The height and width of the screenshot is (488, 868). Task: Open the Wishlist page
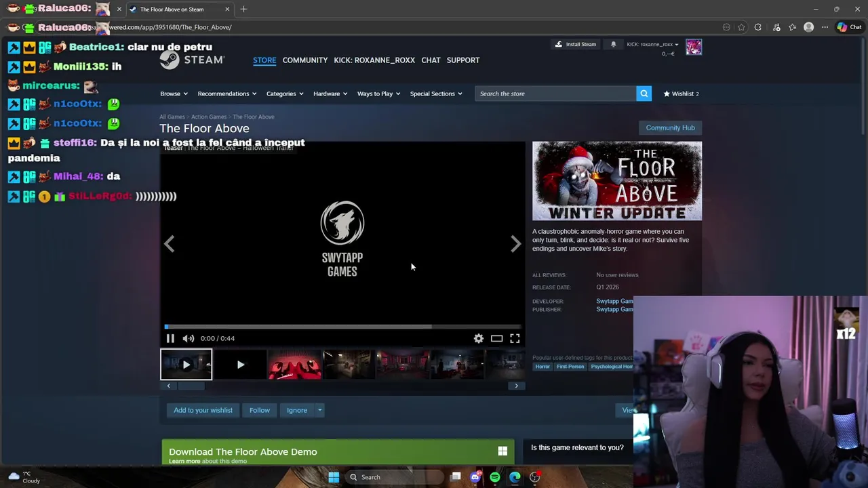pyautogui.click(x=681, y=94)
